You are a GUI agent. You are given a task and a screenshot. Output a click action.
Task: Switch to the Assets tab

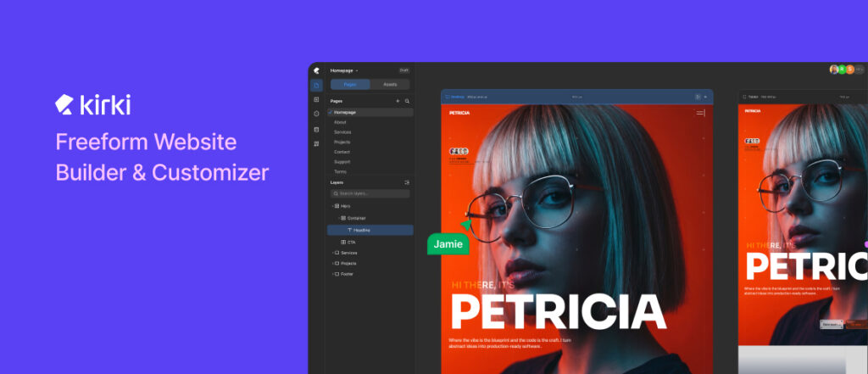390,85
